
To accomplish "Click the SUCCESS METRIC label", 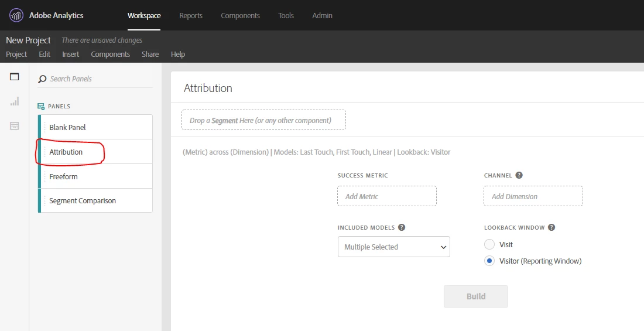I will pyautogui.click(x=362, y=175).
